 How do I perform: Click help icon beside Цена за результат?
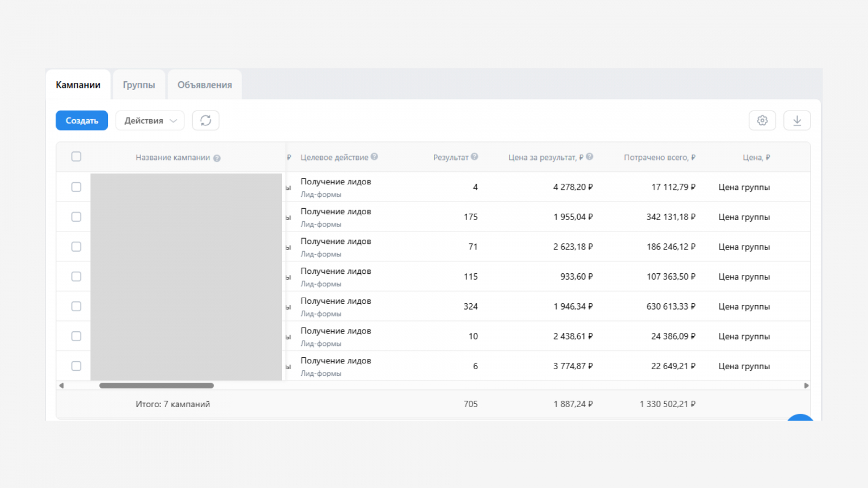pos(590,157)
